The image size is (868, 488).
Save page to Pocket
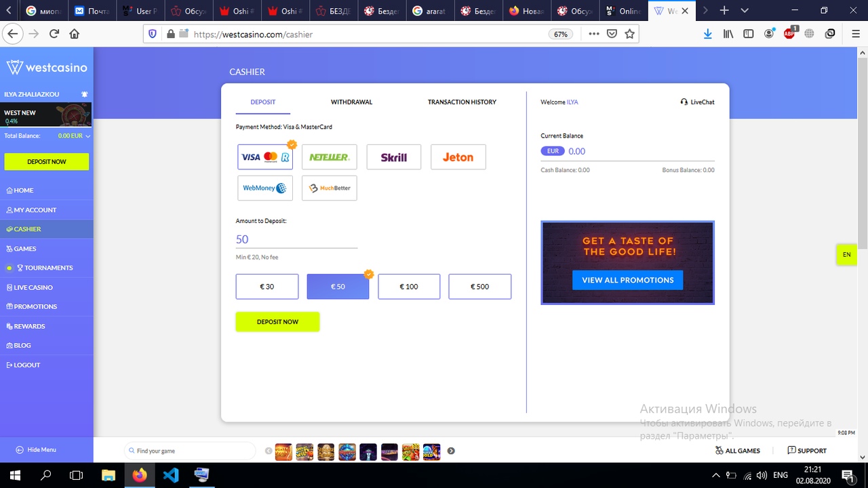tap(612, 34)
